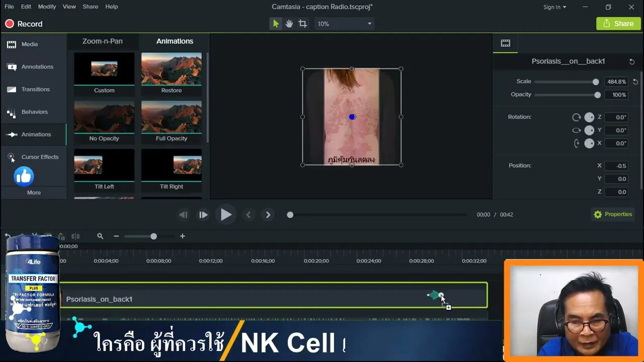This screenshot has height=362, width=644.
Task: Open the Cursor Effects panel
Action: (33, 157)
